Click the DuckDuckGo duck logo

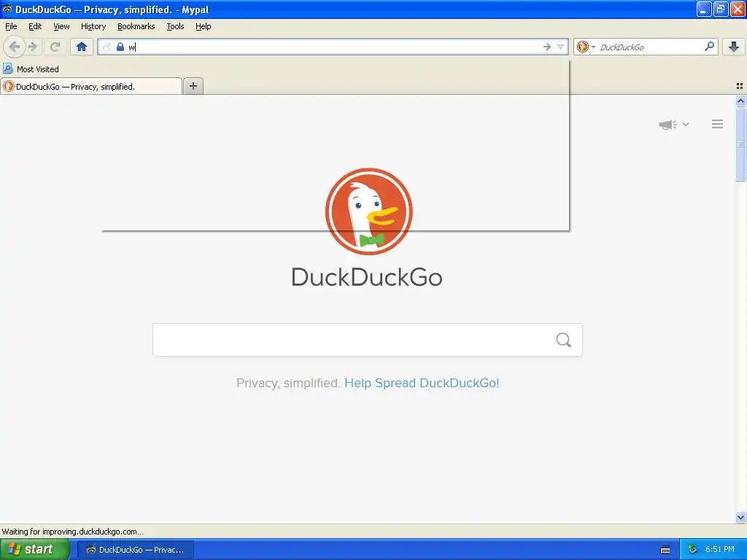click(368, 211)
